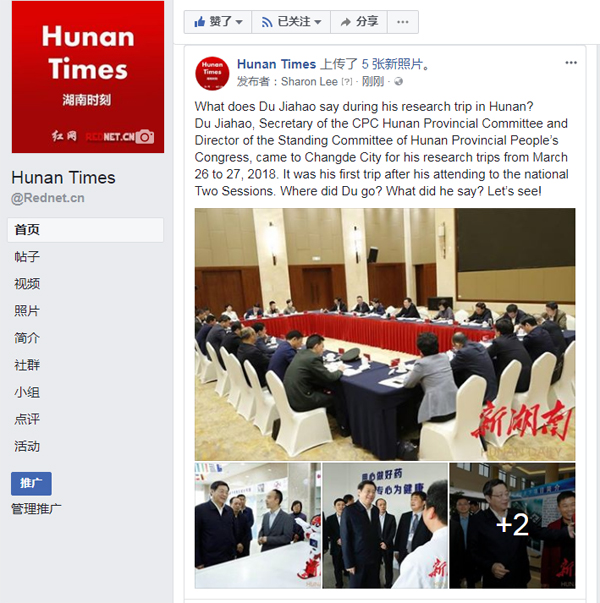Click the Hunan Times page name link in post

[x=276, y=64]
